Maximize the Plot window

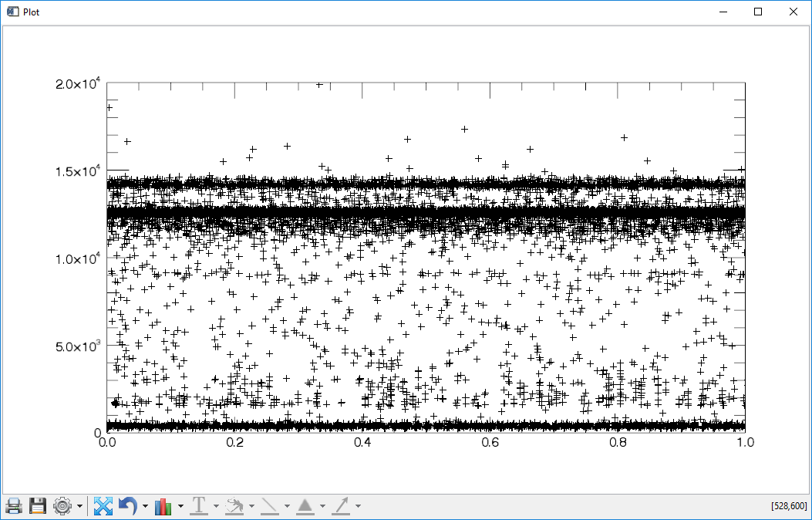[x=757, y=12]
